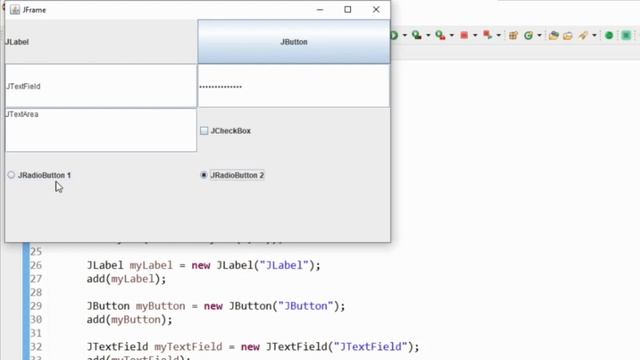This screenshot has width=640, height=360.
Task: Open the Run dropdown arrow beside the play icon
Action: click(x=404, y=36)
